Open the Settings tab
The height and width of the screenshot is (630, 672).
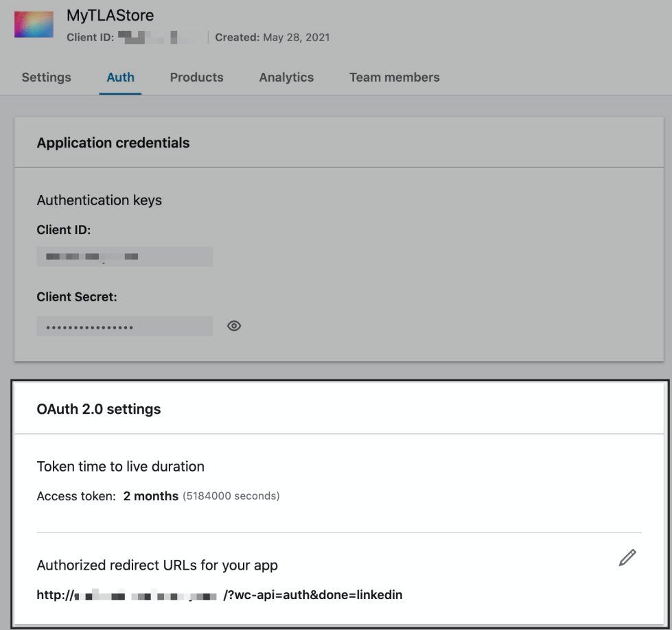46,77
